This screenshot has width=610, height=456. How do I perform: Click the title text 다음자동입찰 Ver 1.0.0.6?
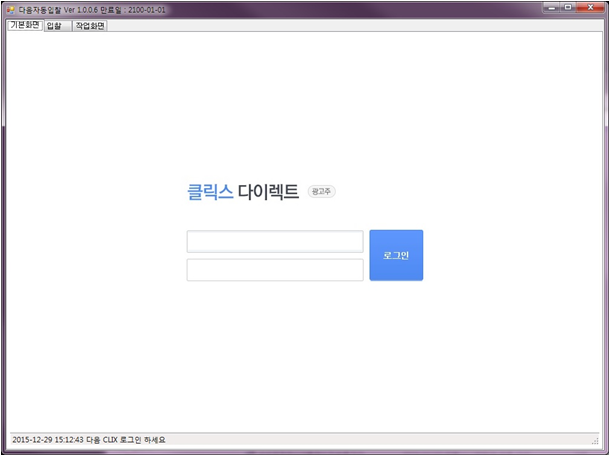click(58, 10)
